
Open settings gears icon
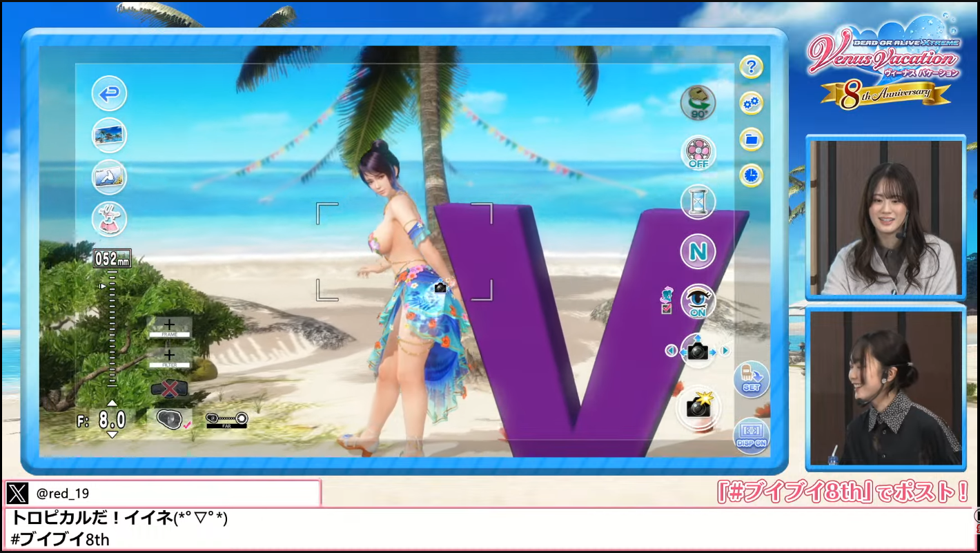pyautogui.click(x=751, y=104)
